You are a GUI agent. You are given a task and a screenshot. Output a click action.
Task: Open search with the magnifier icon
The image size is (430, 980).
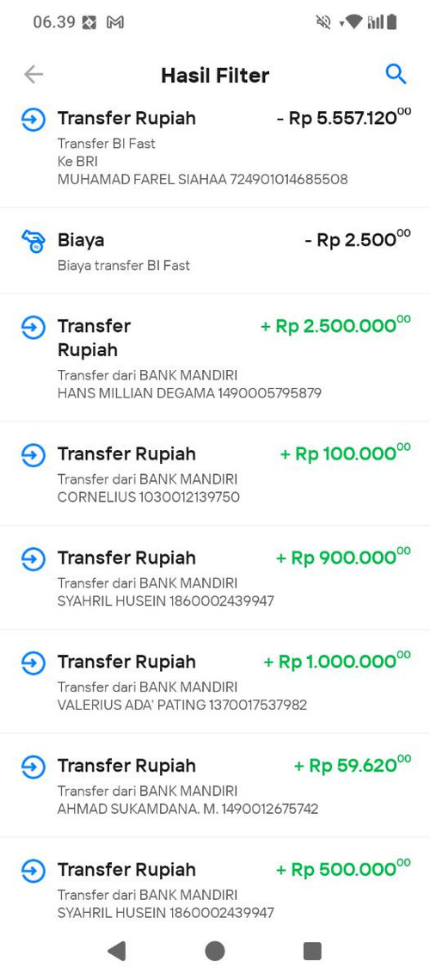(396, 75)
